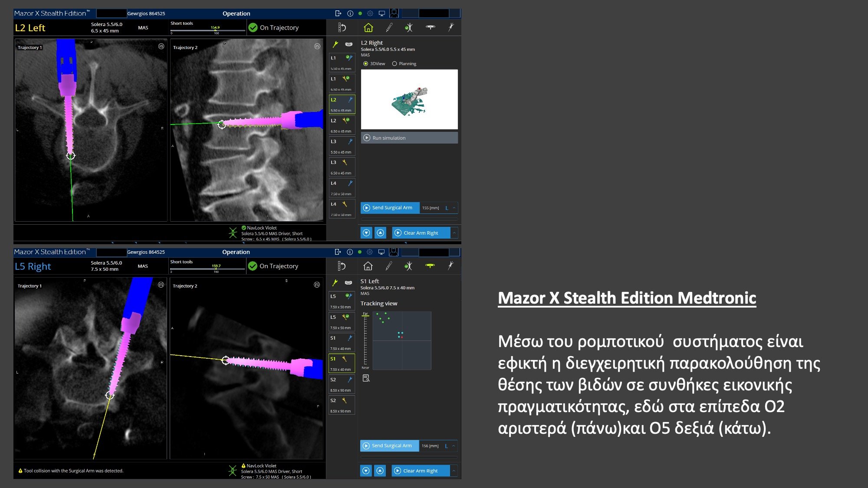Select highlighted S1 7.50 x 40 mm screw item
Viewport: 868px width, 488px height.
(x=342, y=364)
